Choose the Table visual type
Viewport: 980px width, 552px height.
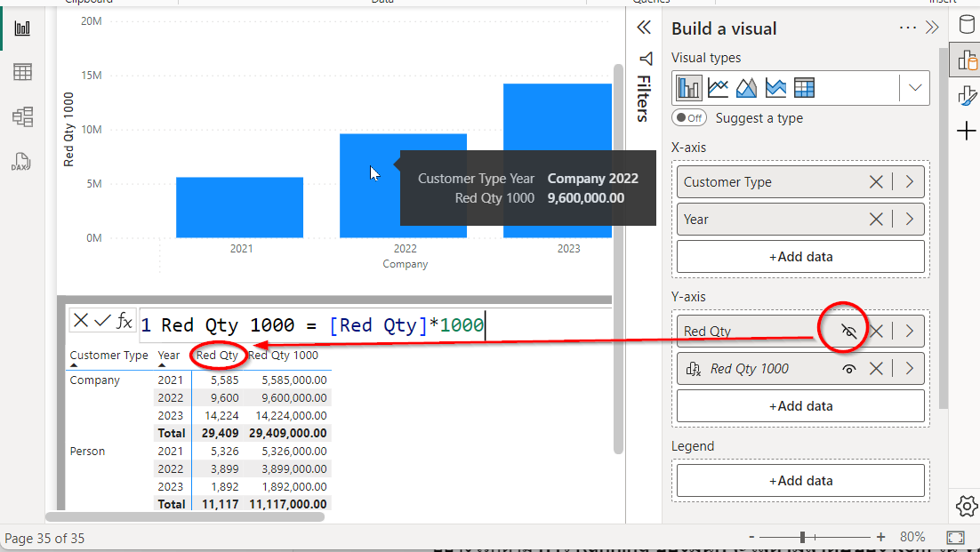803,87
